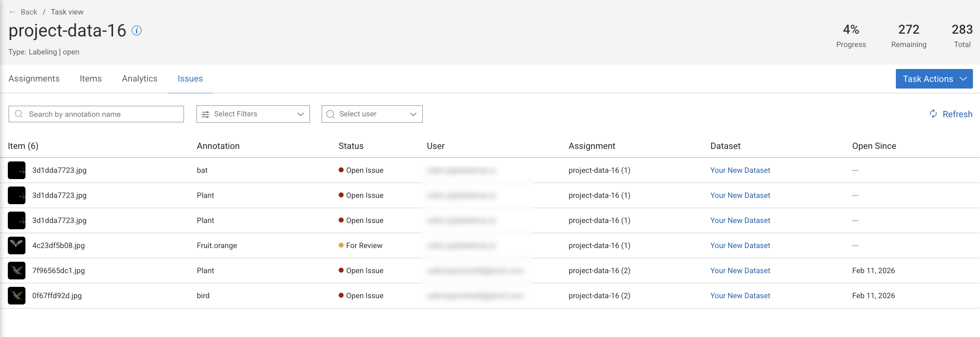Open Your New Dataset link in 4c23df5b08.jpg row
980x337 pixels.
point(740,246)
